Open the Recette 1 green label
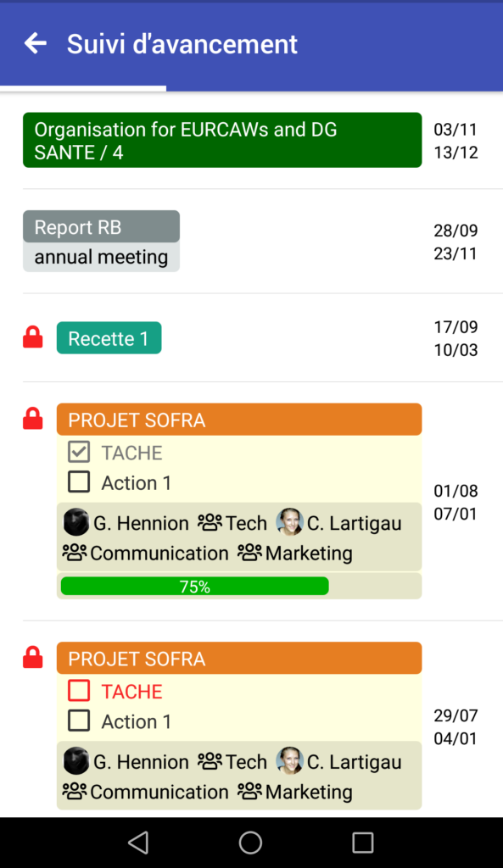This screenshot has width=503, height=868. pos(109,337)
